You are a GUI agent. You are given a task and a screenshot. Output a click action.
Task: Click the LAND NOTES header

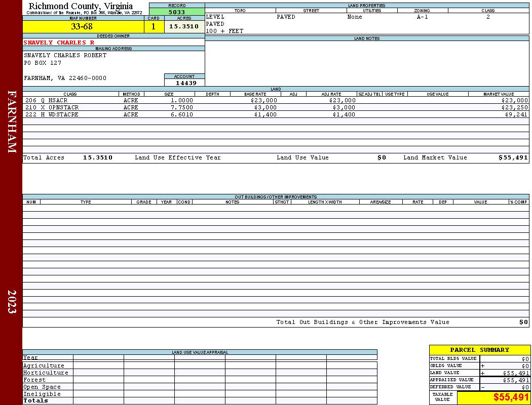click(367, 38)
